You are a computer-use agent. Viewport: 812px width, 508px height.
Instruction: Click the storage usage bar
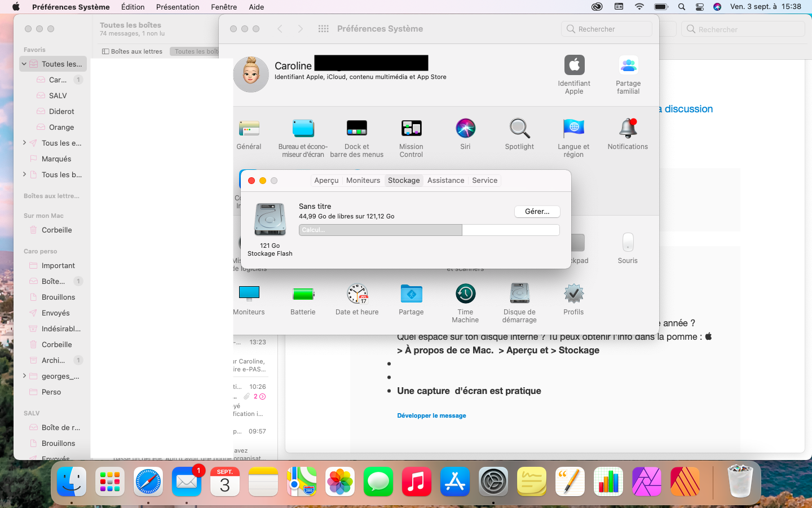[x=429, y=230]
